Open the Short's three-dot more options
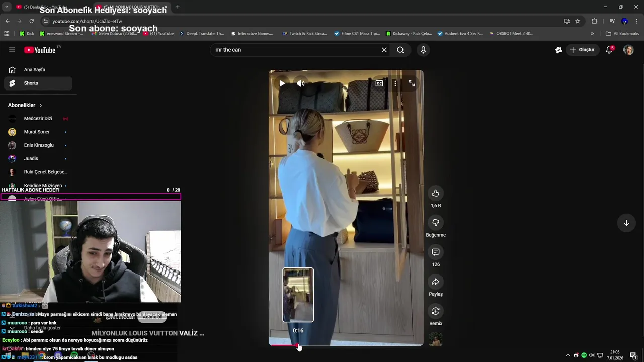Viewport: 644px width, 362px height. click(x=395, y=83)
